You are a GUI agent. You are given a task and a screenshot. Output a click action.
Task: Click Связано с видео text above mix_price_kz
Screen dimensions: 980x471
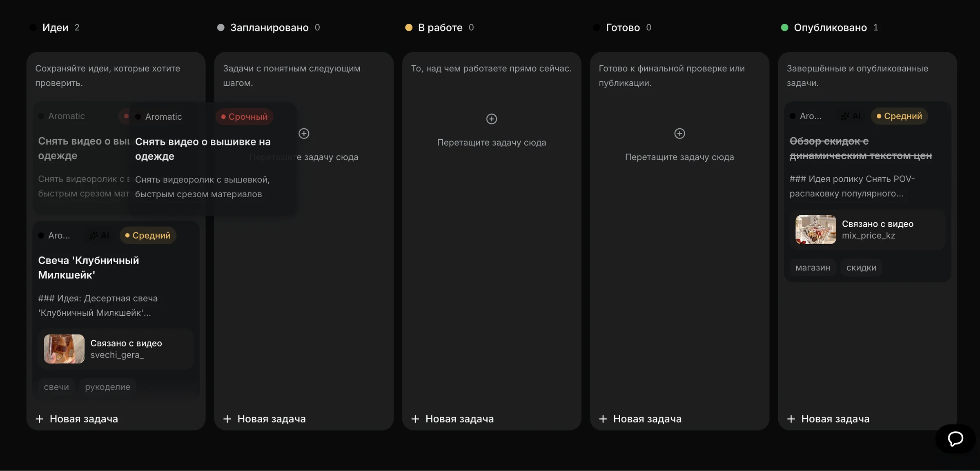click(x=878, y=224)
